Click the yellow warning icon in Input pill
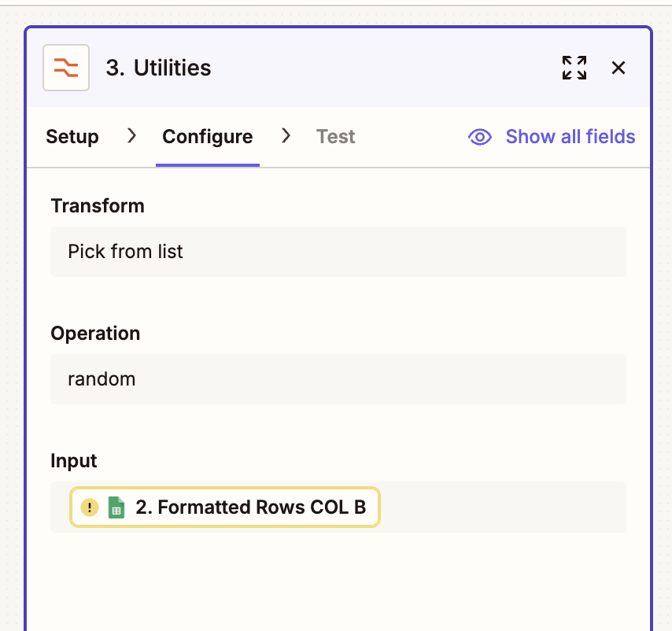 (x=90, y=507)
